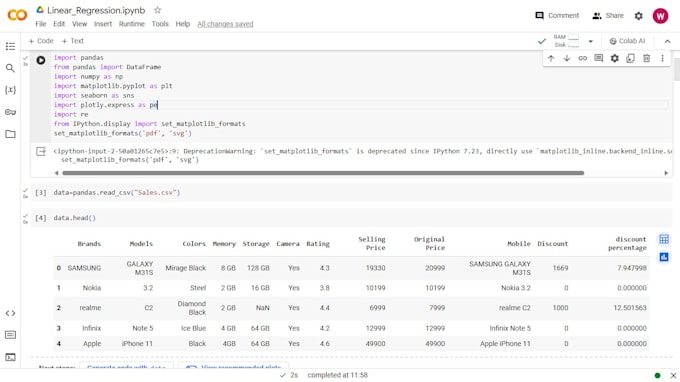This screenshot has height=382, width=680.
Task: Mirror cell in tab icon
Action: pos(630,58)
